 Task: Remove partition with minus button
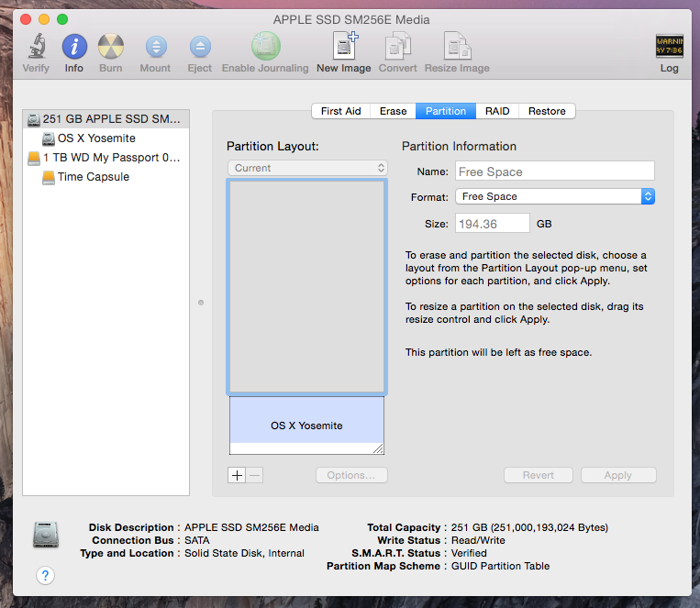coord(254,475)
